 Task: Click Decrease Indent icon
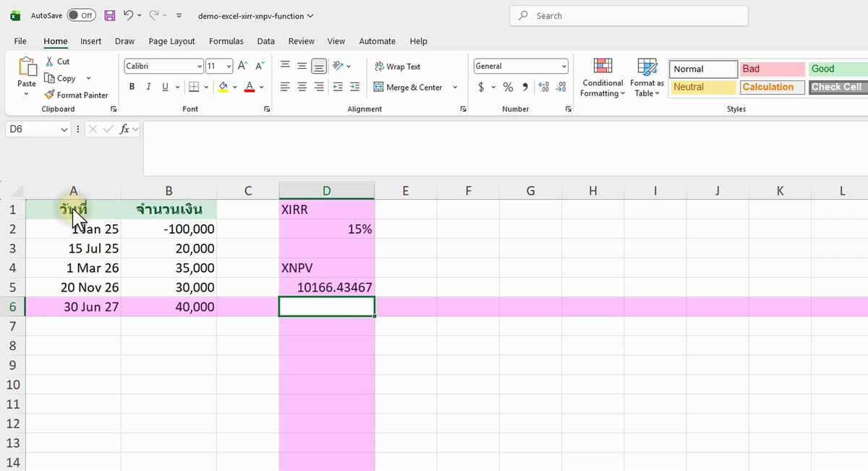pyautogui.click(x=338, y=87)
